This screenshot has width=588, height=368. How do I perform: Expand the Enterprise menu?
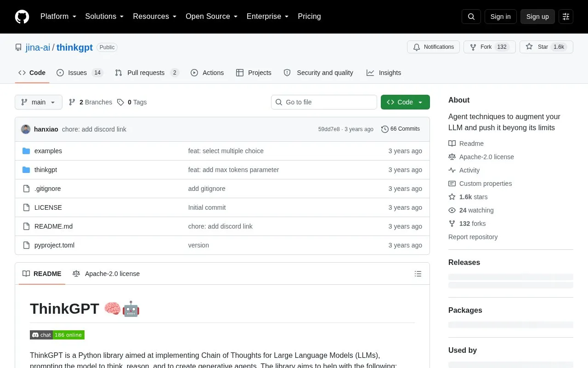268,17
